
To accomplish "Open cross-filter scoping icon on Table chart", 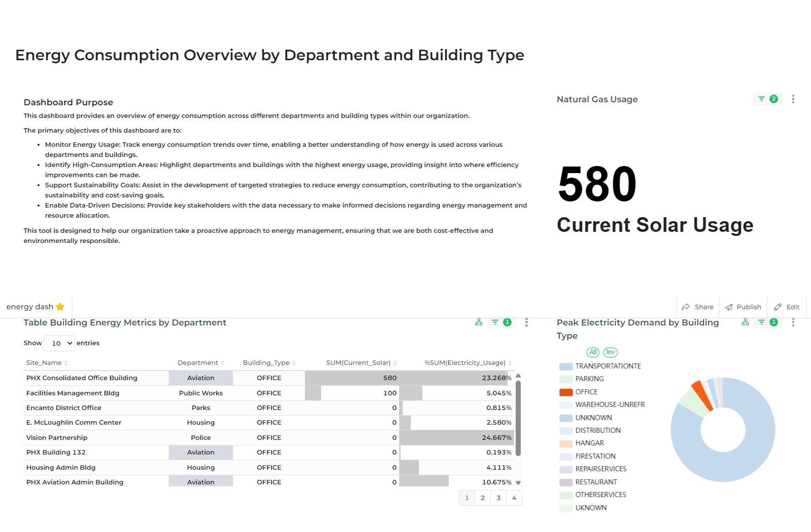I will (479, 322).
